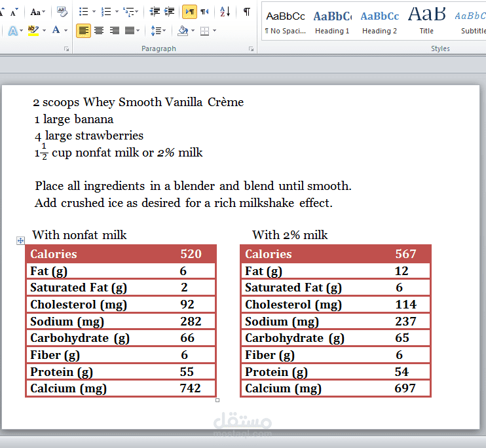Click the table resize handle
486x448 pixels.
point(217,400)
